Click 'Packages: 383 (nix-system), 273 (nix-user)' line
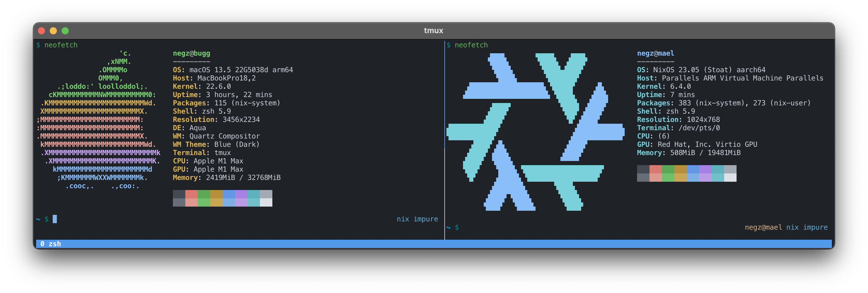Screen dimensions: 868x293 (724, 103)
